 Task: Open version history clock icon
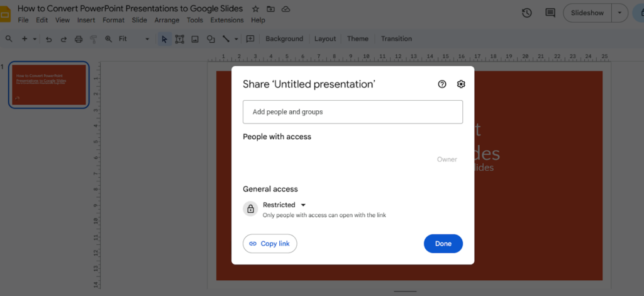527,13
